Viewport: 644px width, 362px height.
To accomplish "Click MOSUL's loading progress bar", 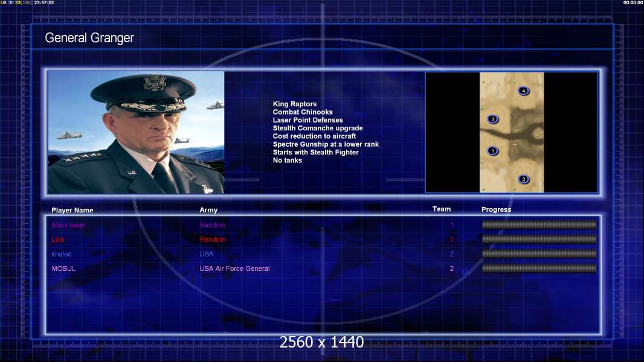I will (539, 268).
